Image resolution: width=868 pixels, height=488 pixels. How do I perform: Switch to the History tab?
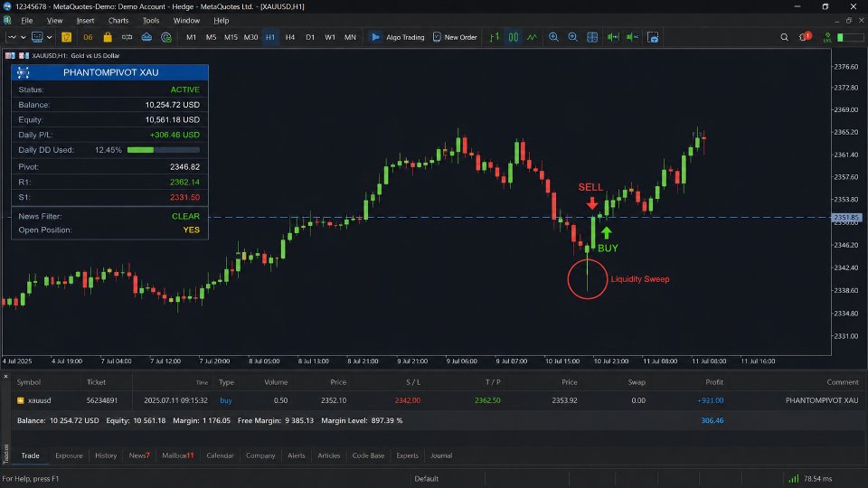click(x=106, y=455)
